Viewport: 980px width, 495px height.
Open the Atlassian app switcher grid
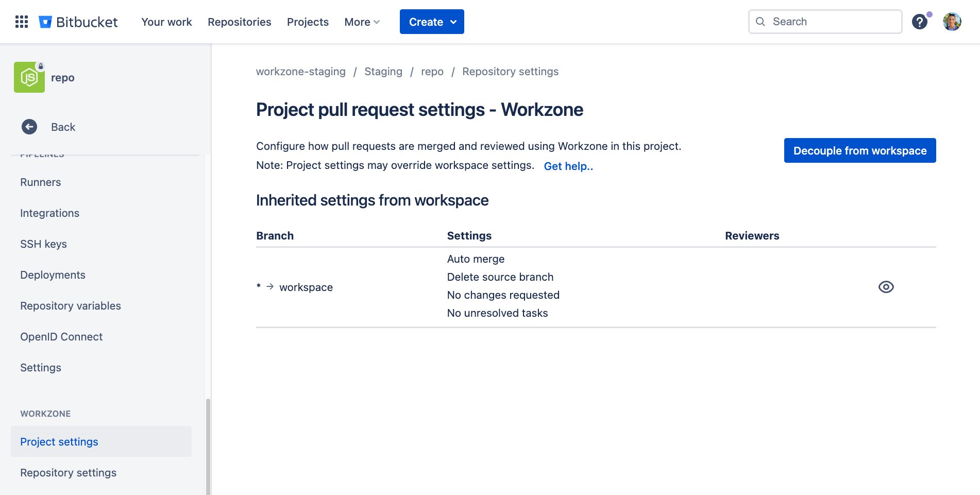coord(21,21)
